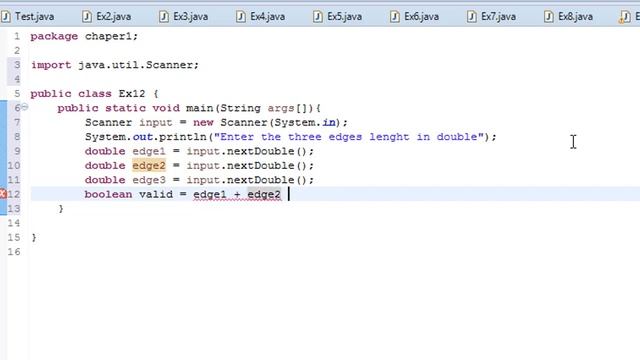Click the closing brace on line 15
Viewport: 640px width, 360px height.
pos(34,237)
